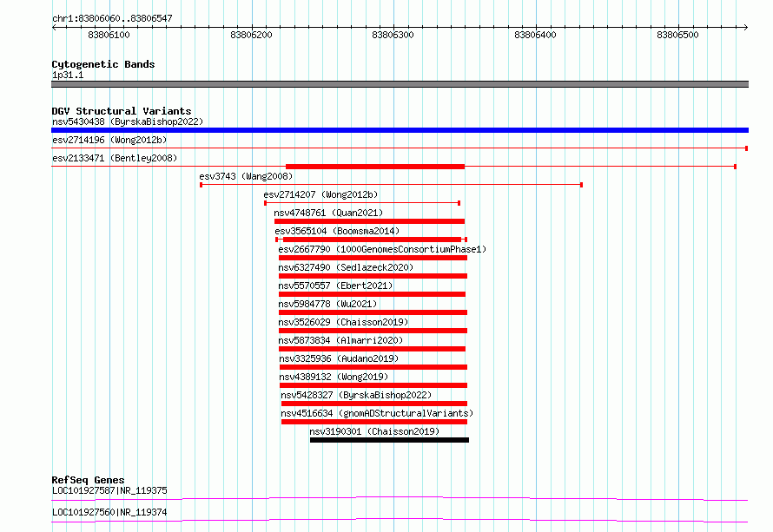Open the esv2714207 (Wong2012b) variant label
This screenshot has width=773, height=532.
coord(320,194)
